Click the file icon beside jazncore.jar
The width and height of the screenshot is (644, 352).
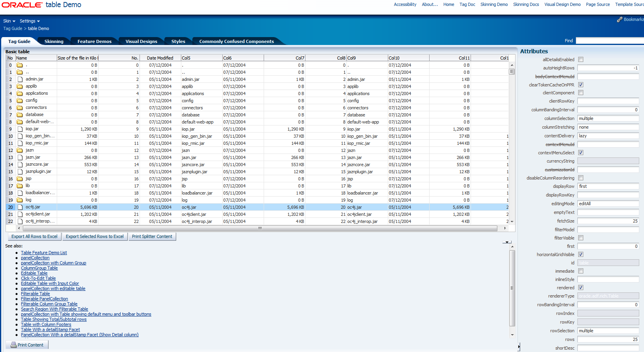[20, 165]
